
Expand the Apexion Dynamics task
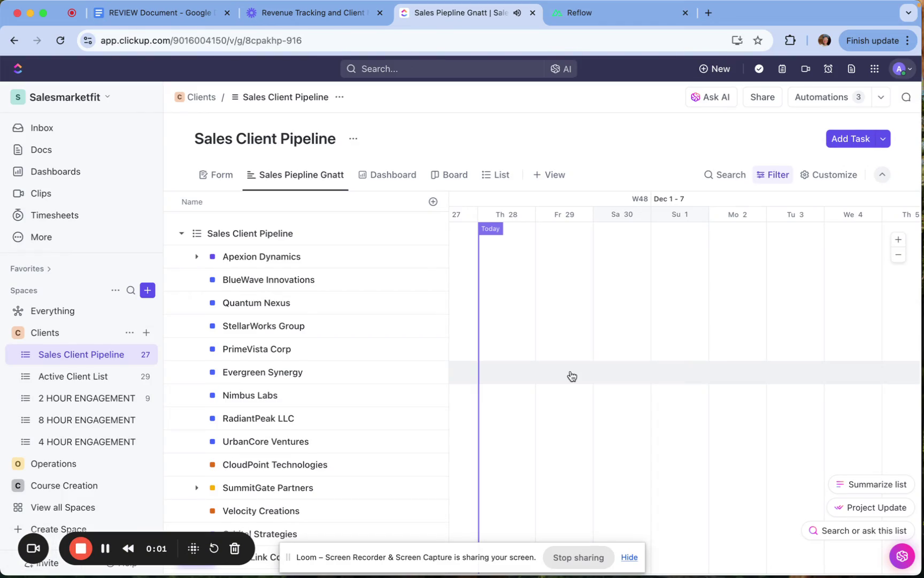click(x=197, y=257)
